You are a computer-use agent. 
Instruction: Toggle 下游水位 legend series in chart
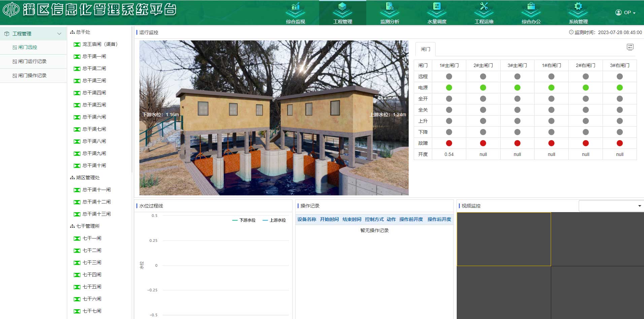pyautogui.click(x=244, y=220)
